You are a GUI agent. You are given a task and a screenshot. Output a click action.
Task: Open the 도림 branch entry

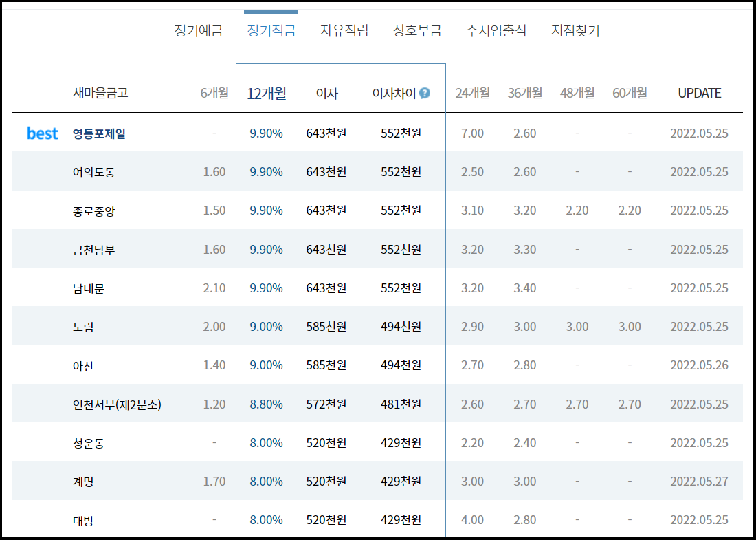pos(83,327)
